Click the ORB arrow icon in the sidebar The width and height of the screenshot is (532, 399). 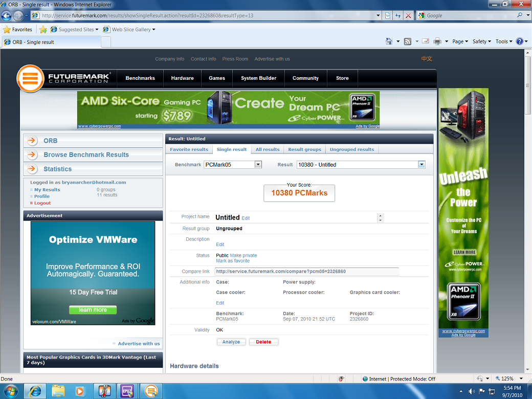point(32,141)
